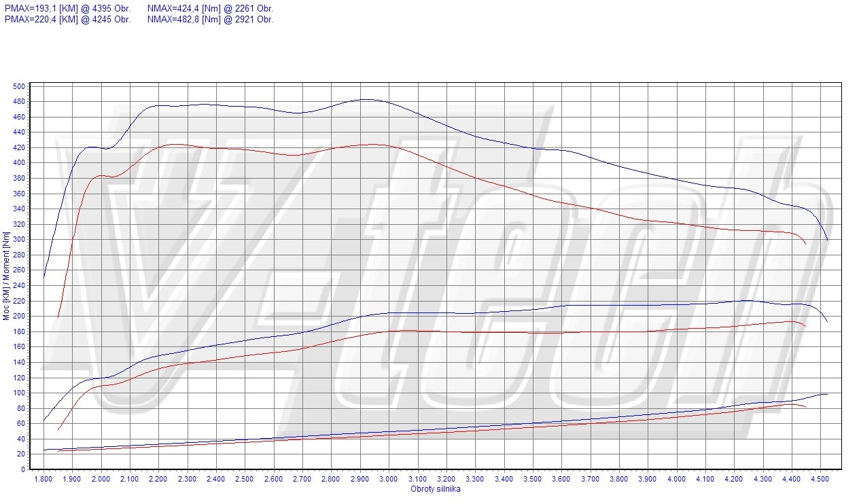Pick the 3.500 tick on the engine speed axis

533,480
